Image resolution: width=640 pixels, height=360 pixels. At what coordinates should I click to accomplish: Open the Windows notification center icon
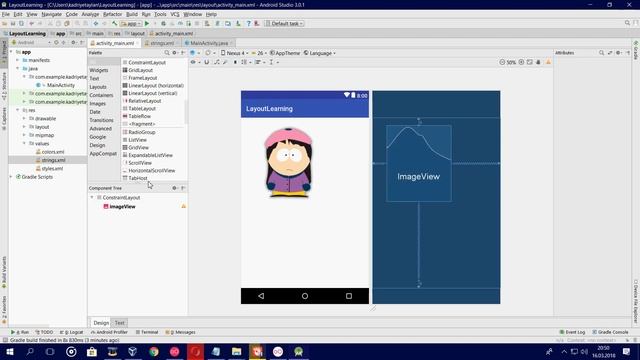pos(626,351)
